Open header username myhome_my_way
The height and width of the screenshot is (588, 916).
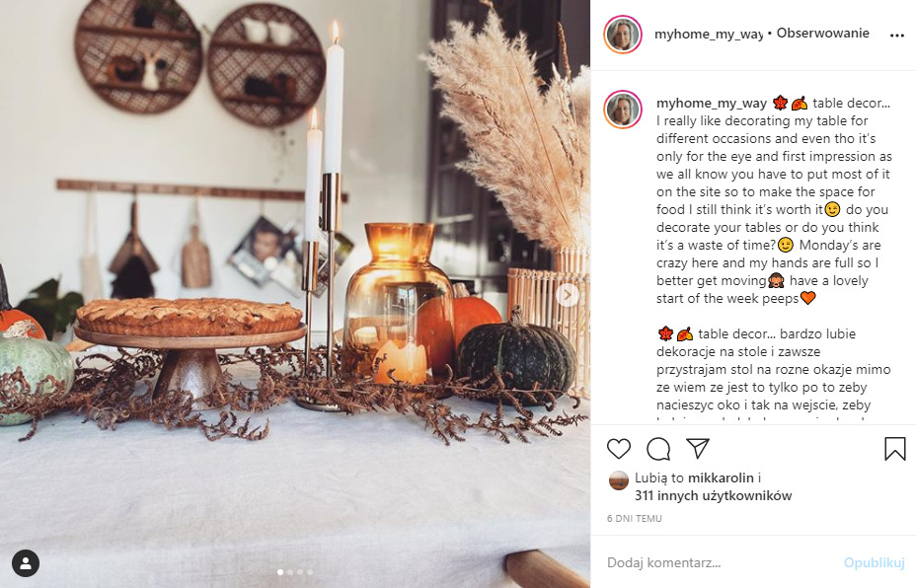point(709,34)
